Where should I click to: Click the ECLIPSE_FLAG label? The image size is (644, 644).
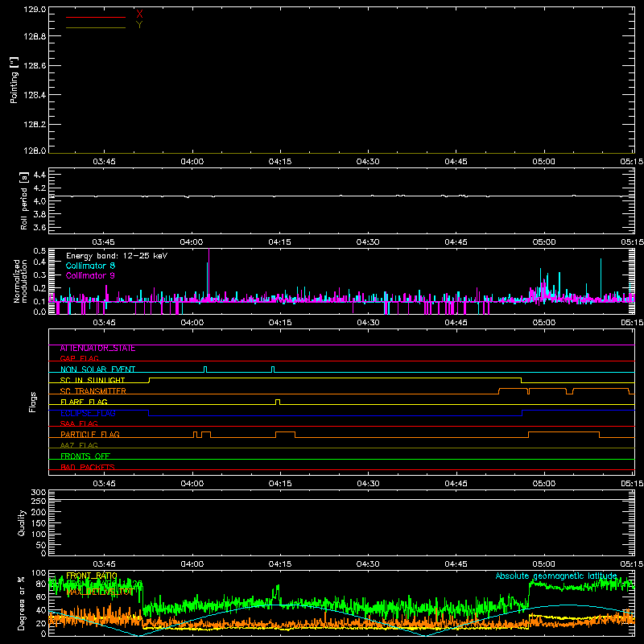88,413
